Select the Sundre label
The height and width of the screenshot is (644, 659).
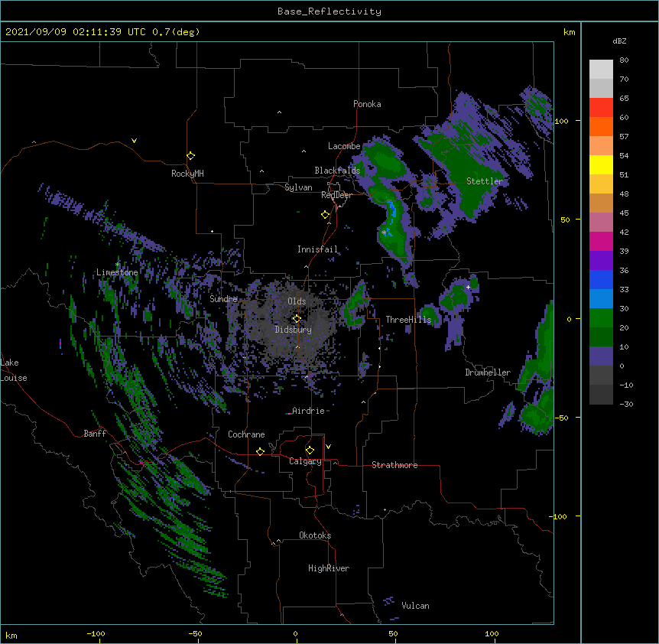[x=223, y=299]
